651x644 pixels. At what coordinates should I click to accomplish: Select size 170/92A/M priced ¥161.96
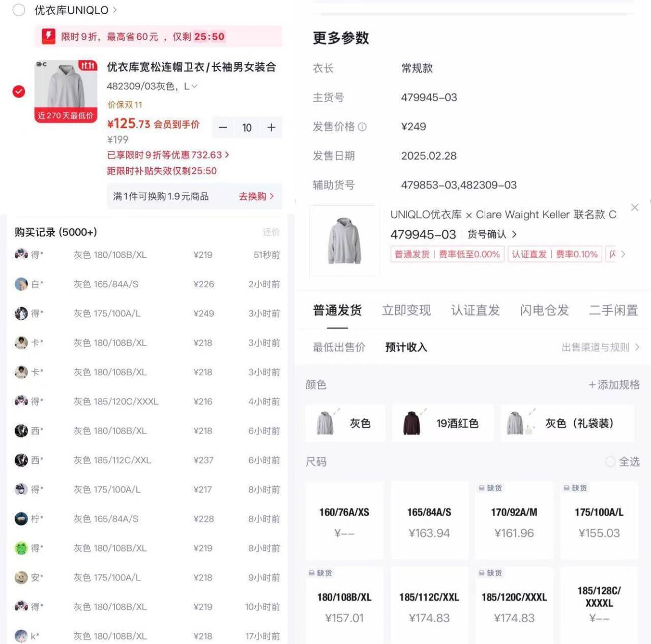tap(514, 520)
